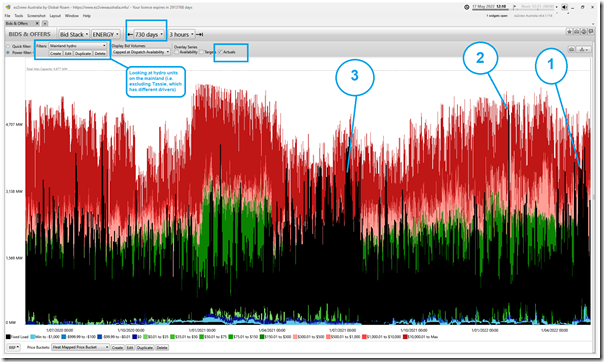Click the Min to -$1,000 legend swatch
This screenshot has height=362, width=604.
(33, 337)
